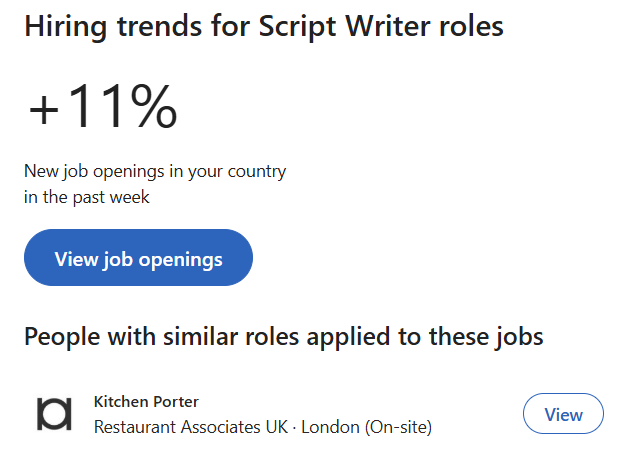Image resolution: width=618 pixels, height=451 pixels.
Task: Click the Restaurant Associates company logo
Action: coord(54,414)
